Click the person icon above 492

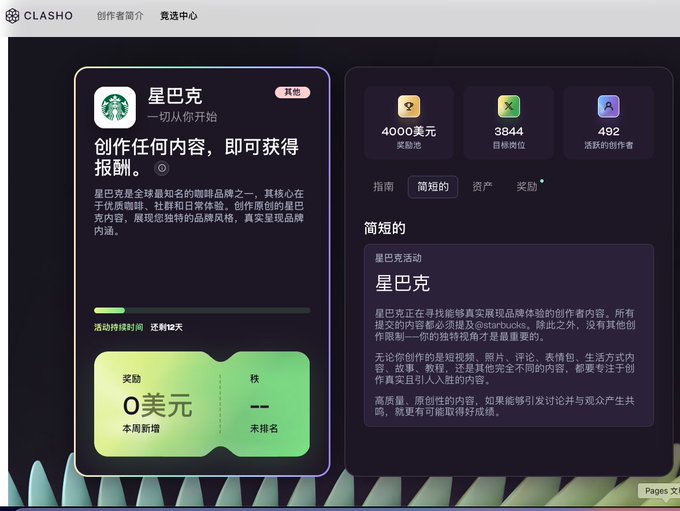point(608,106)
